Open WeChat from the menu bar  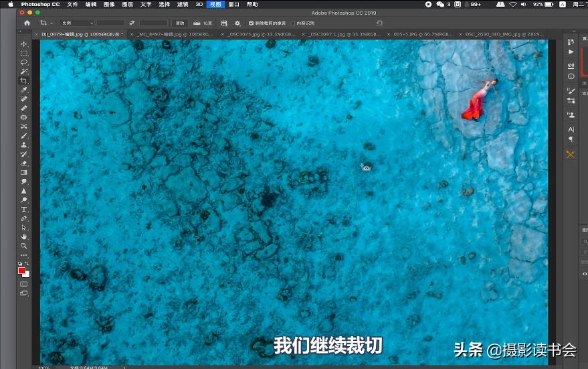tap(440, 4)
